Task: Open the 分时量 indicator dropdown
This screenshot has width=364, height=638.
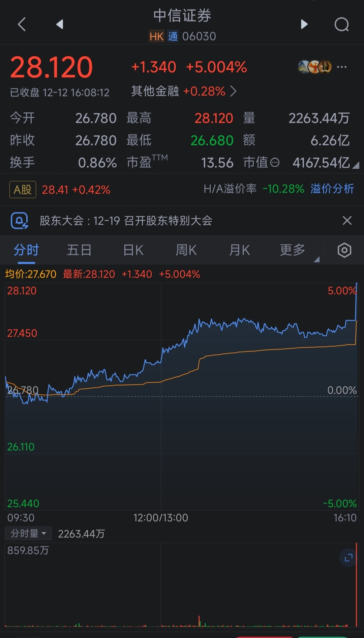Action: tap(28, 533)
